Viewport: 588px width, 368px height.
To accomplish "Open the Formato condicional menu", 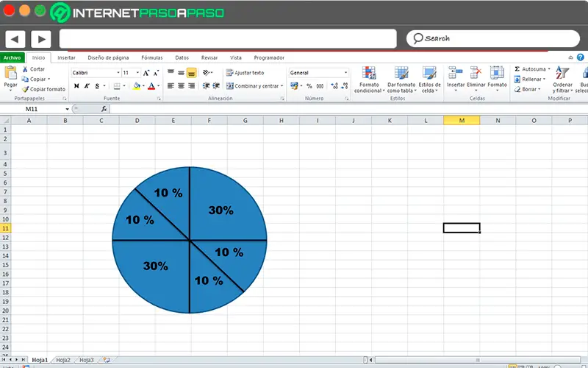I will pos(370,79).
